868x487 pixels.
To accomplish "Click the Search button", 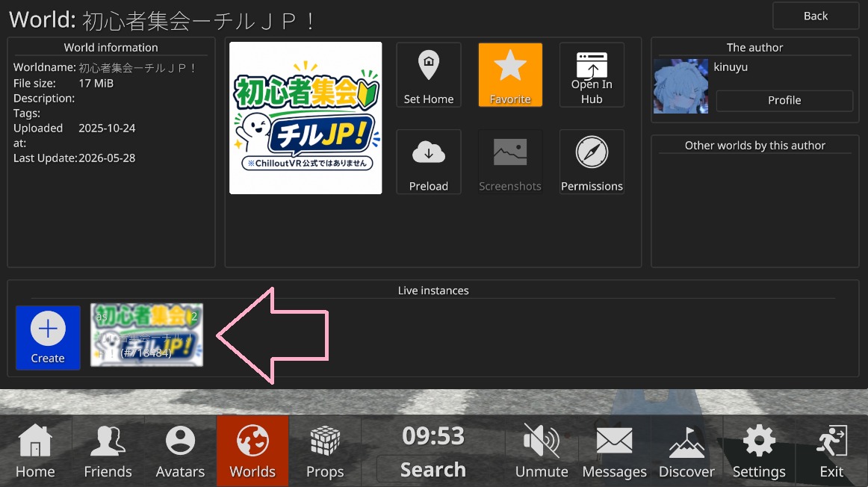I will tap(433, 470).
